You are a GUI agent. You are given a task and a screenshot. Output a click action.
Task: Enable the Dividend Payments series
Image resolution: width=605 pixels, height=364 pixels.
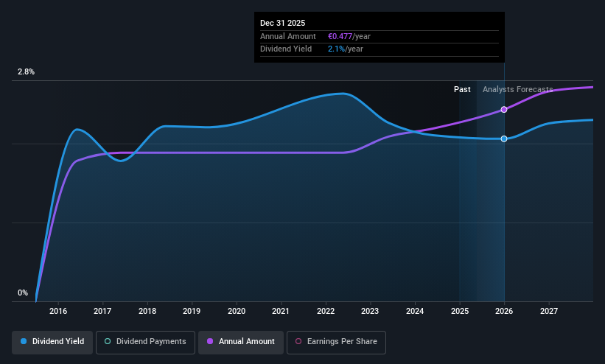145,343
